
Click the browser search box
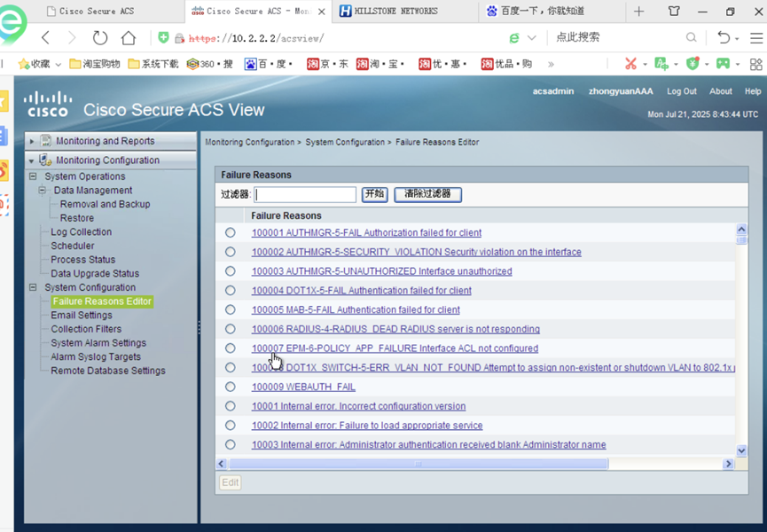click(617, 37)
